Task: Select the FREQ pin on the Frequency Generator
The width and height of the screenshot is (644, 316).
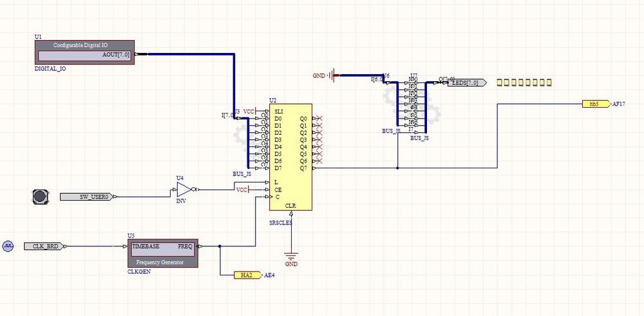Action: (185, 246)
